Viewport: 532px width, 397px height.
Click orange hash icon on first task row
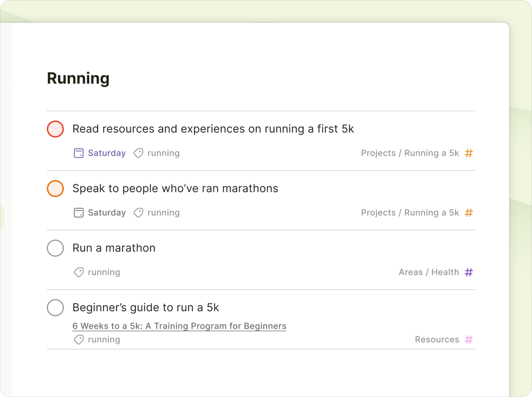coord(469,153)
